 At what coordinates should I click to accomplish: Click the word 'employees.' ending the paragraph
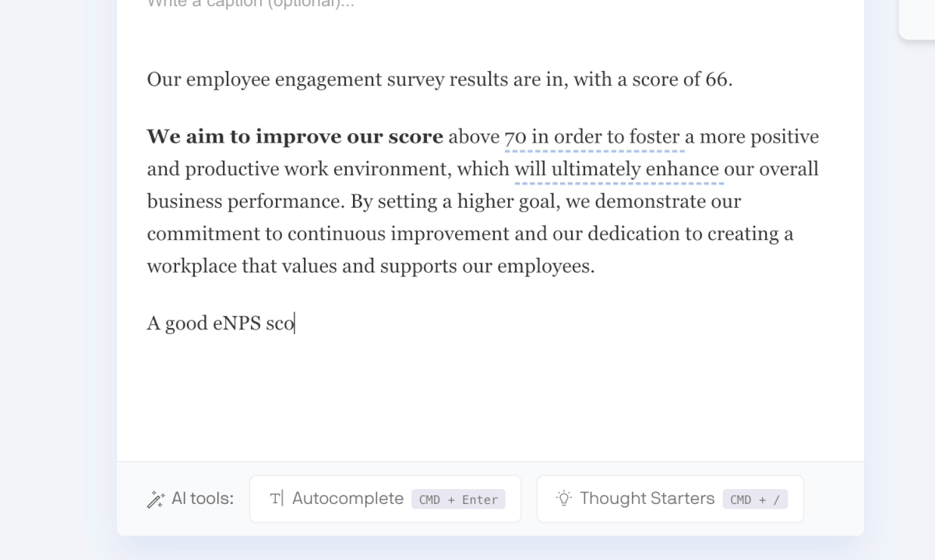(545, 266)
